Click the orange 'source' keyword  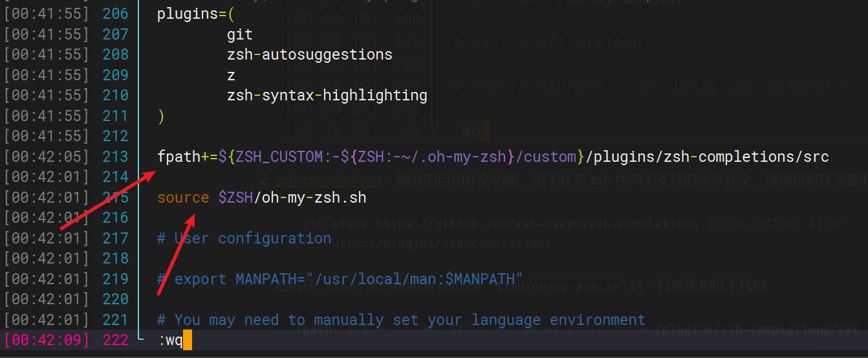(x=183, y=197)
